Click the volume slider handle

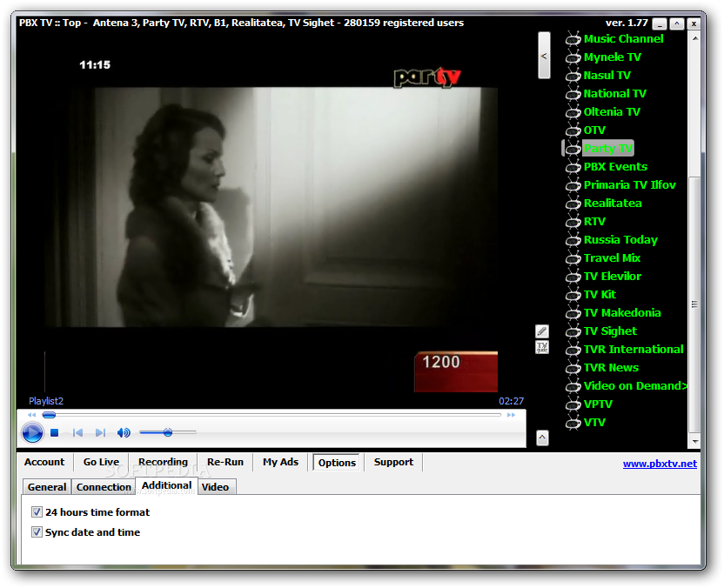coord(168,432)
